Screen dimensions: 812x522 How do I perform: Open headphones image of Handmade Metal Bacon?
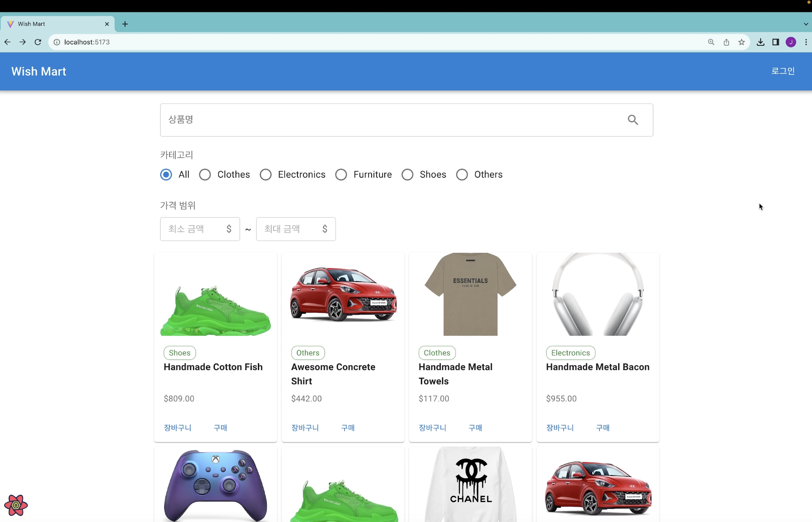pyautogui.click(x=598, y=294)
